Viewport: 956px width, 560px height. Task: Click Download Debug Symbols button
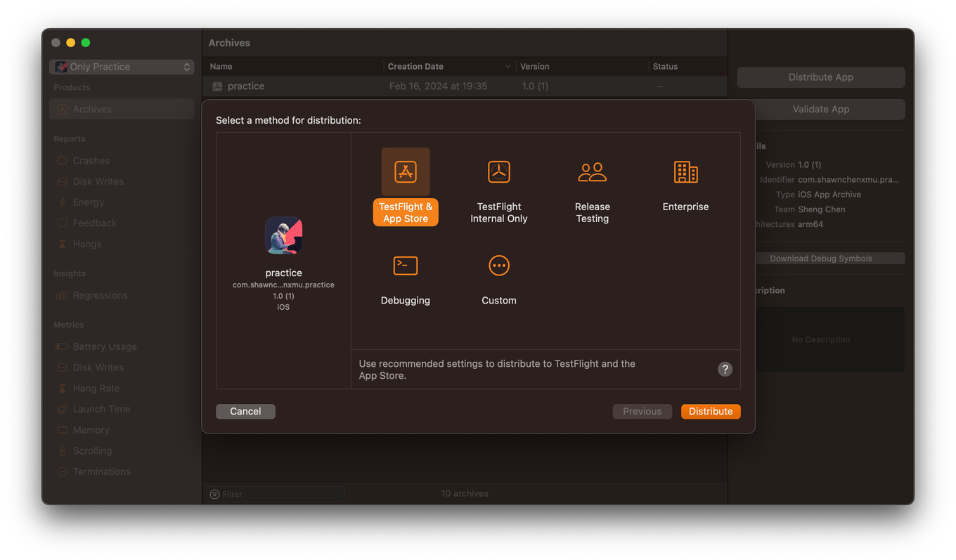click(x=821, y=259)
